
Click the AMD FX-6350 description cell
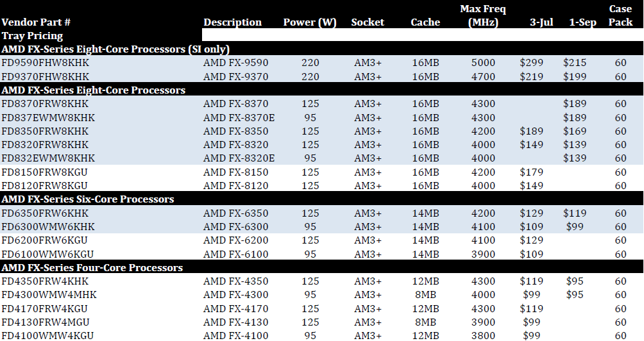point(236,213)
